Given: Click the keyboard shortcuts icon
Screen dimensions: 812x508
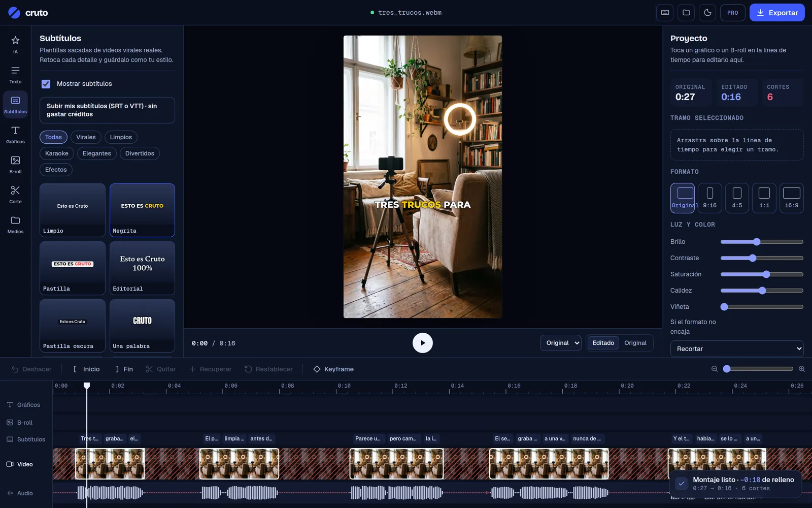Looking at the screenshot, I should 665,13.
